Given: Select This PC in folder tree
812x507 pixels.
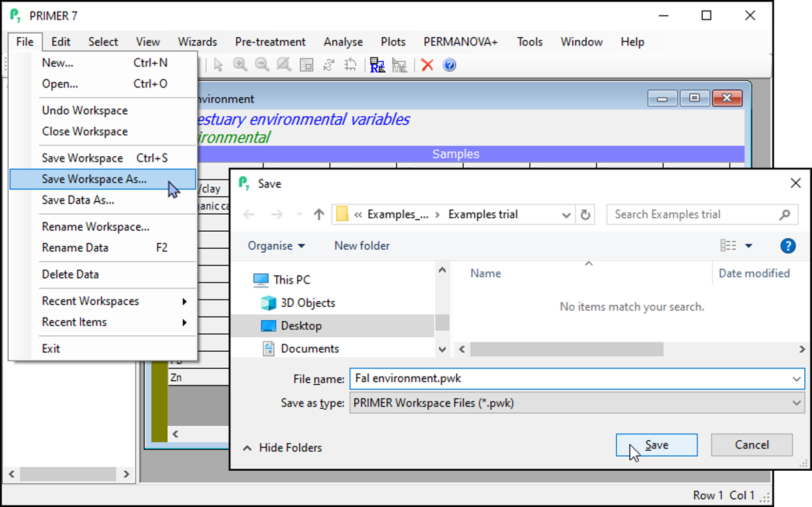Looking at the screenshot, I should tap(282, 280).
